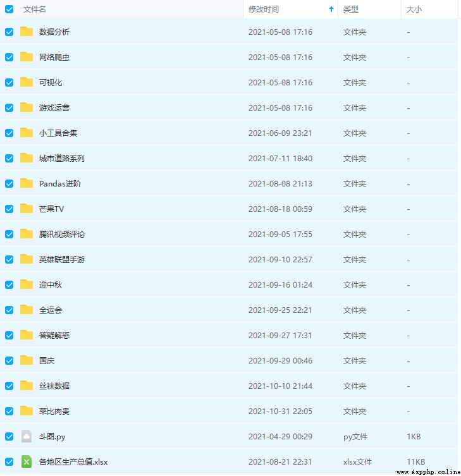
Task: Sort by the 修改时间 column header
Action: coord(264,9)
